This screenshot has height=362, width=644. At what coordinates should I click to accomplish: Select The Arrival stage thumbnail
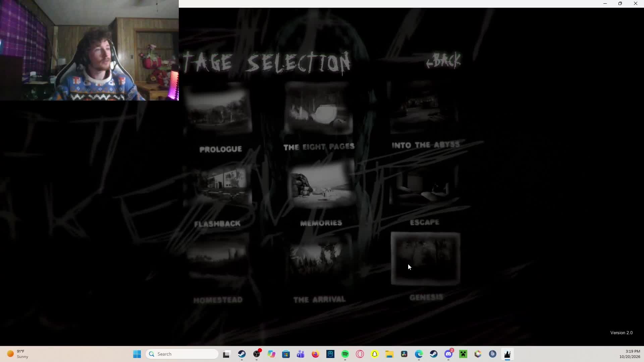pyautogui.click(x=319, y=260)
